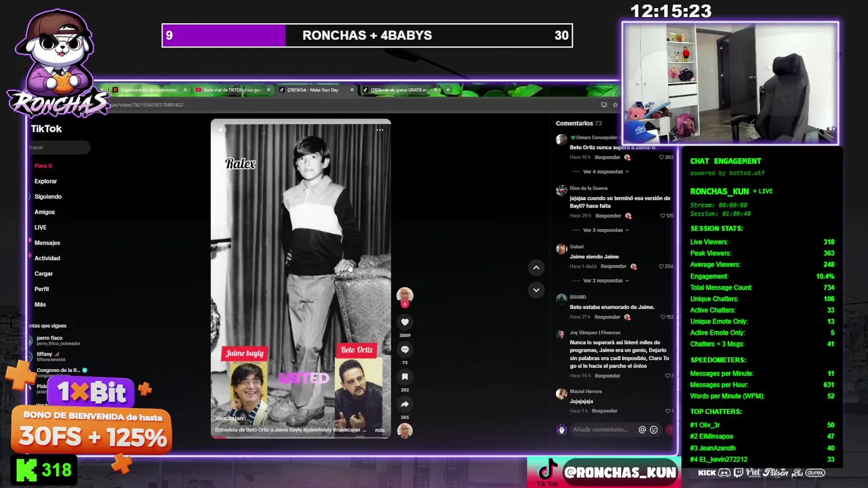The image size is (868, 488).
Task: Open 'LIVE' in TikTok sidebar
Action: [41, 228]
